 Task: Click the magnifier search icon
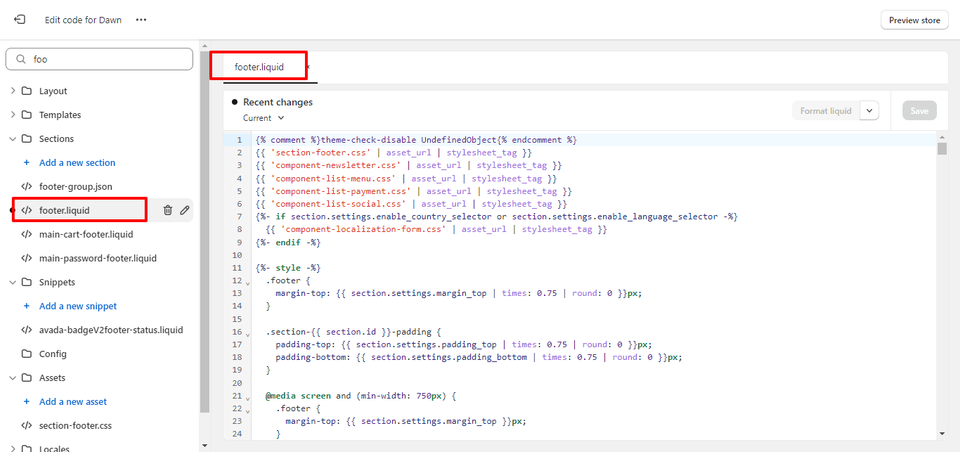coord(21,59)
